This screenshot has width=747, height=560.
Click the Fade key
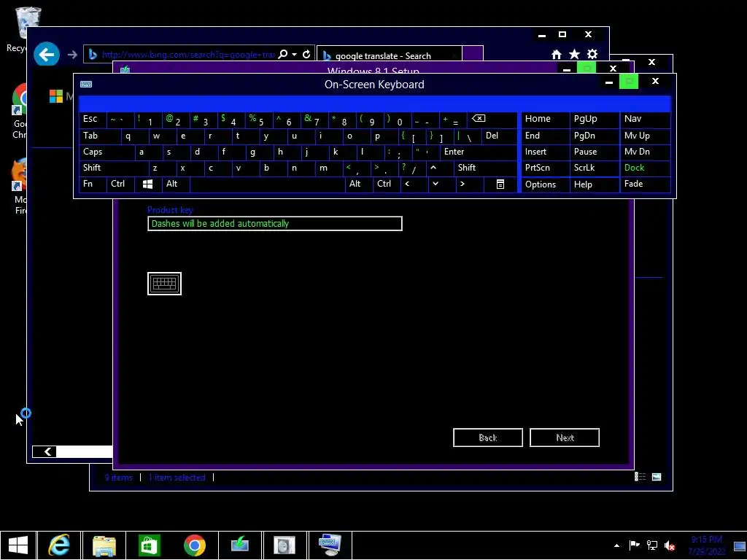(645, 184)
